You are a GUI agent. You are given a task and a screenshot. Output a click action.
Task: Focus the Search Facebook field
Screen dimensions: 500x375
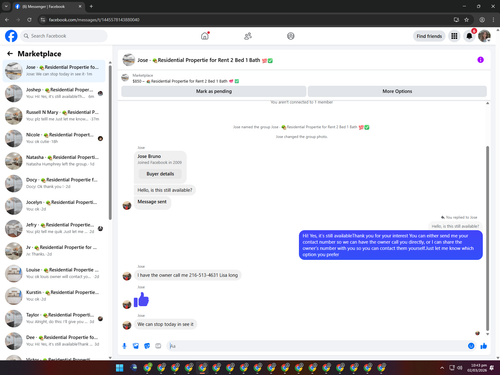(x=64, y=36)
